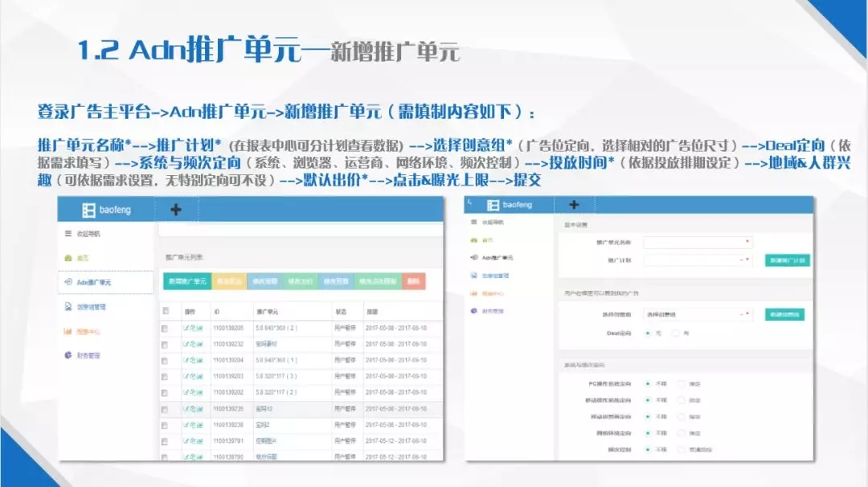Open the 推广计划 dropdown

click(x=695, y=259)
